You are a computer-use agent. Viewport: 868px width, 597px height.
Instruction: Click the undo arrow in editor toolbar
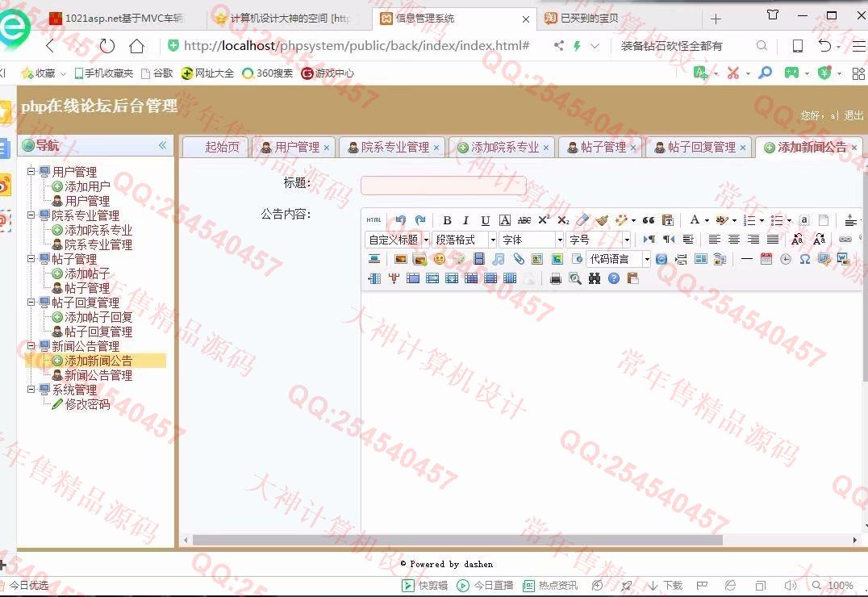point(401,220)
